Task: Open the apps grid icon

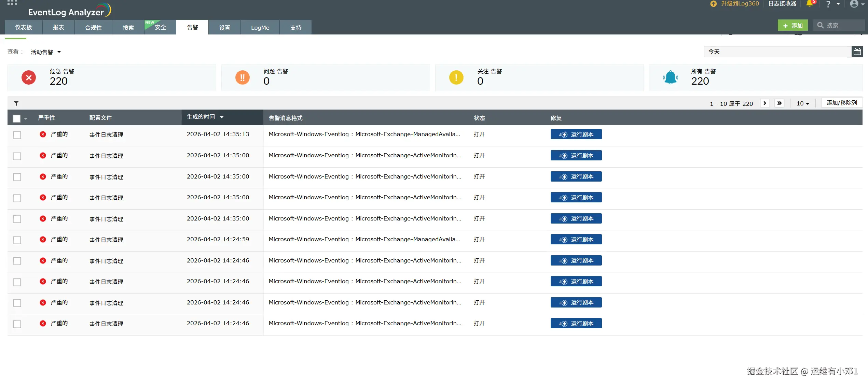Action: (x=12, y=3)
